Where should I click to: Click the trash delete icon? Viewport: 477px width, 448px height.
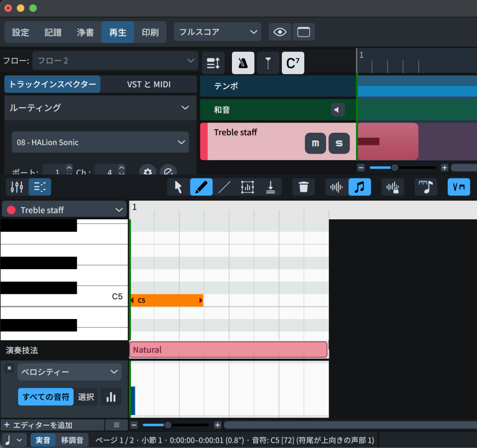click(304, 187)
